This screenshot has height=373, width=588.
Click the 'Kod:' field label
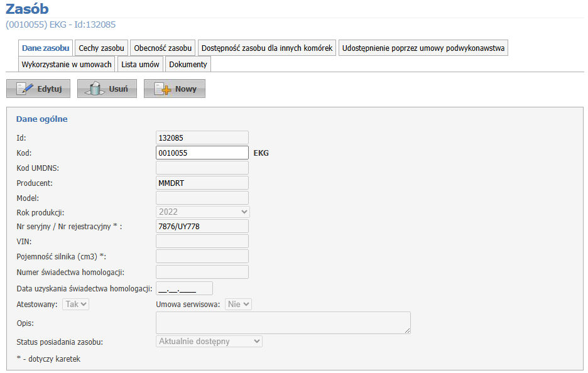pos(24,153)
